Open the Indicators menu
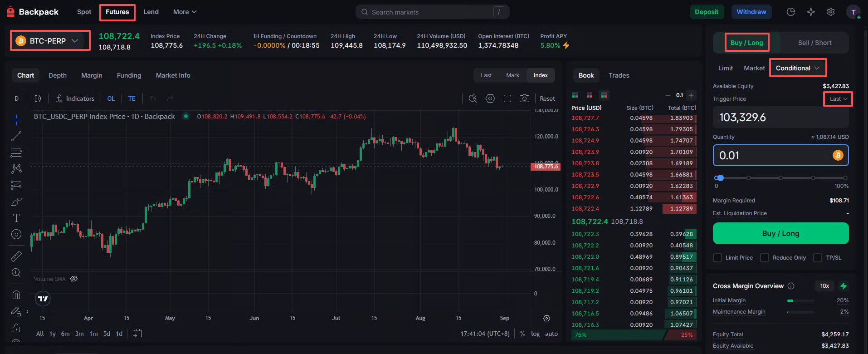 pos(75,98)
